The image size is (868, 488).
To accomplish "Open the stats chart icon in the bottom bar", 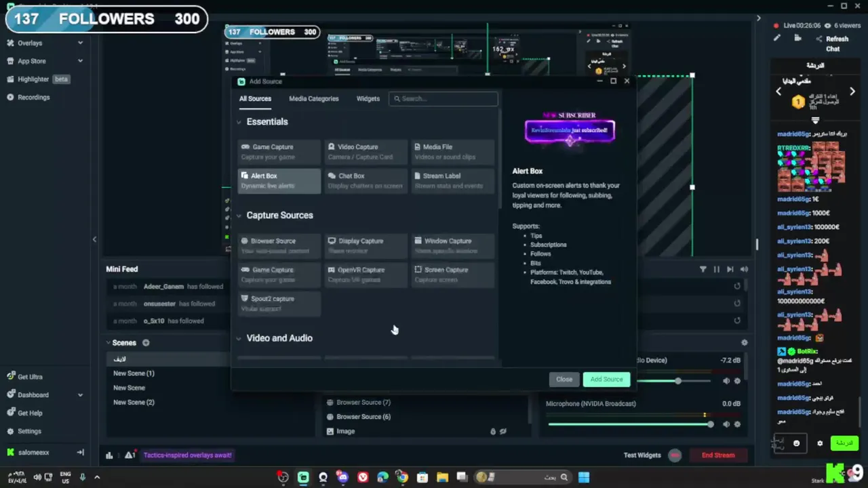I will pos(109,455).
